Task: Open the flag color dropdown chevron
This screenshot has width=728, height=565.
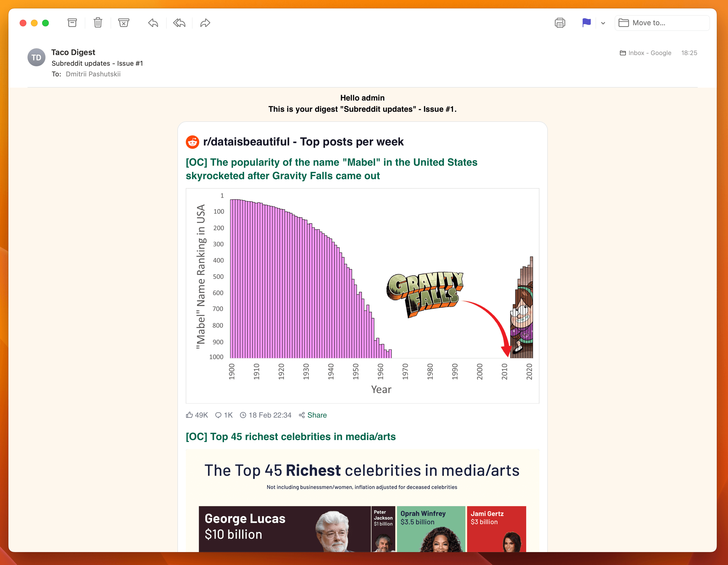Action: pyautogui.click(x=603, y=23)
